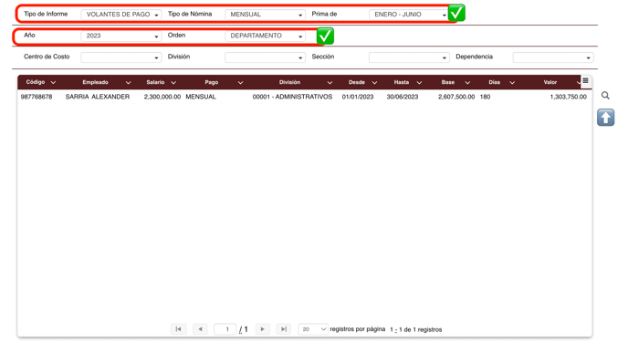The image size is (628, 364).
Task: Select the SARRIA ALEXANDER record row
Action: [304, 97]
